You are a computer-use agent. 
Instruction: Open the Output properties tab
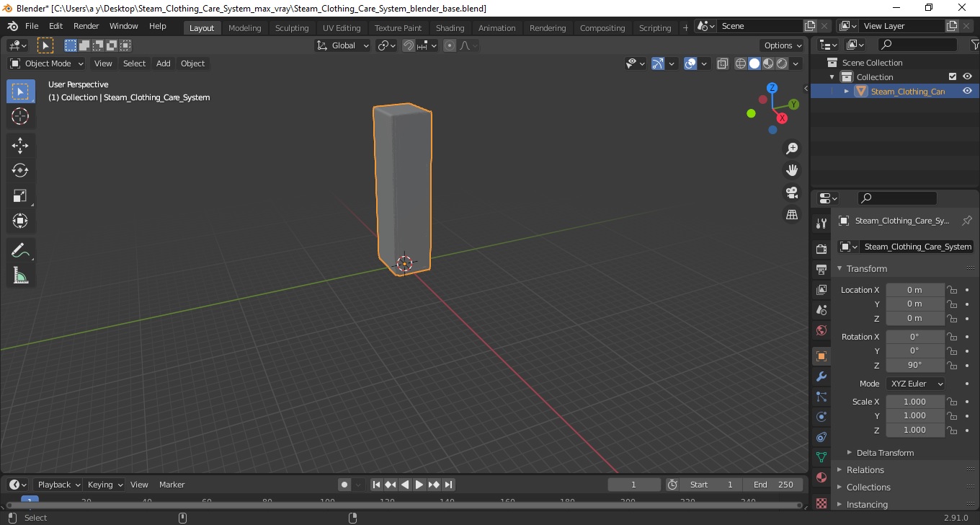coord(821,270)
